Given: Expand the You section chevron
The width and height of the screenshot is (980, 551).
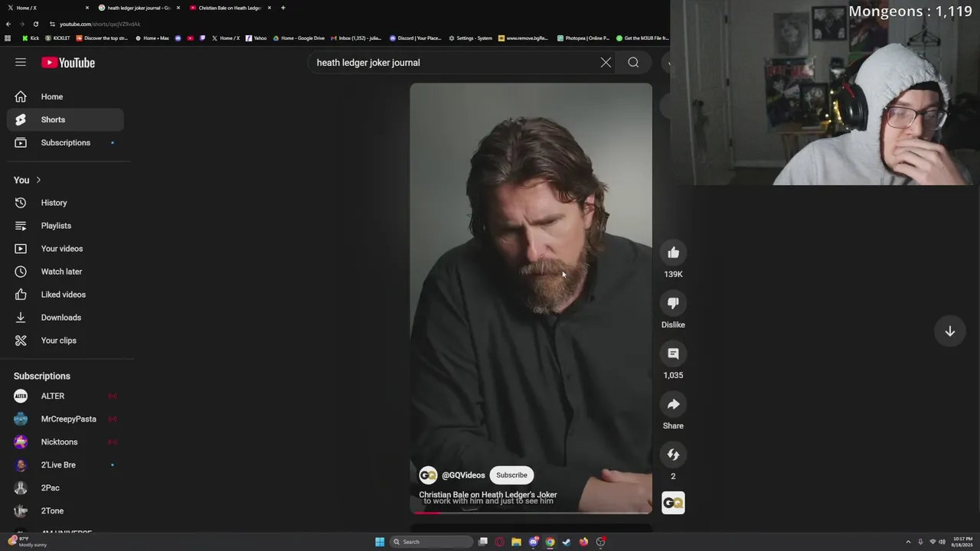Looking at the screenshot, I should (38, 180).
